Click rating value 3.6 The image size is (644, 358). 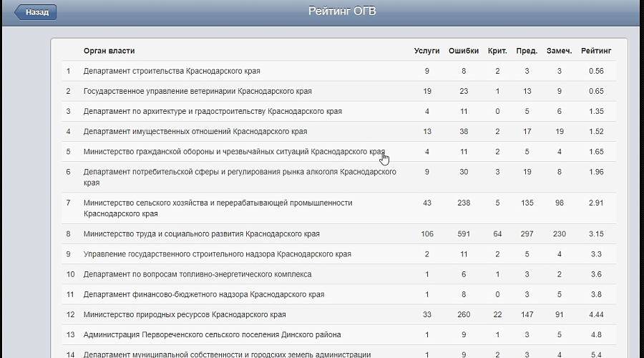(596, 274)
